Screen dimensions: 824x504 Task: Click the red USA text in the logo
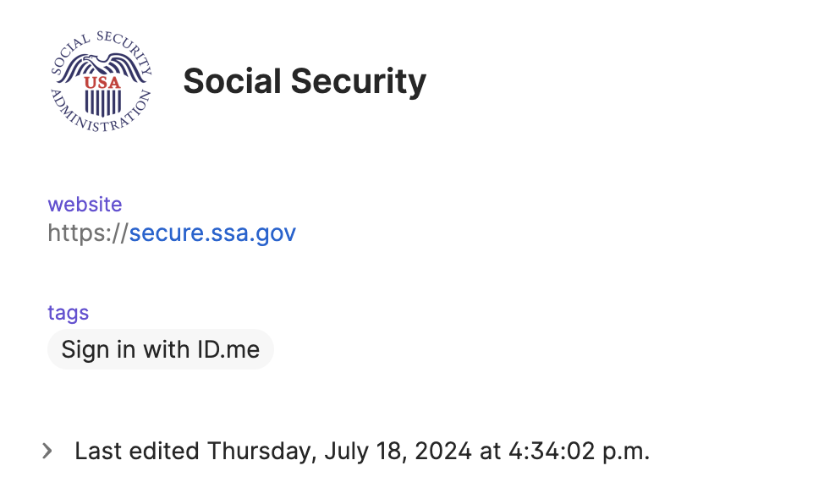pos(101,82)
